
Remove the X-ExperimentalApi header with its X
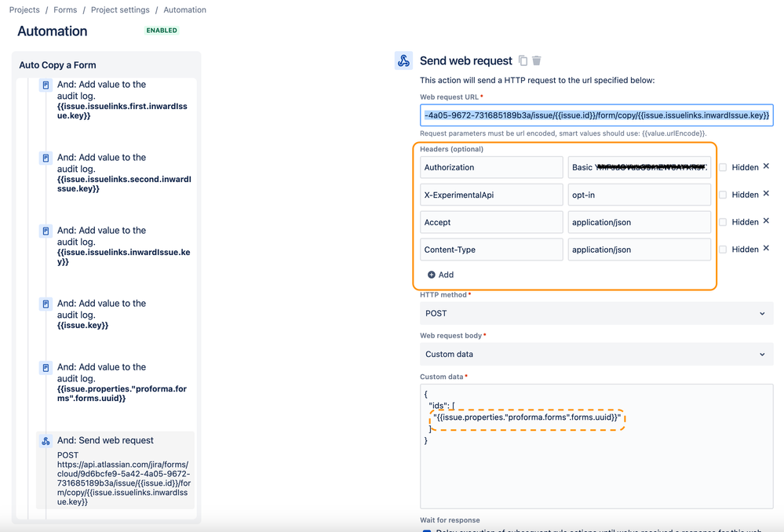pos(766,194)
